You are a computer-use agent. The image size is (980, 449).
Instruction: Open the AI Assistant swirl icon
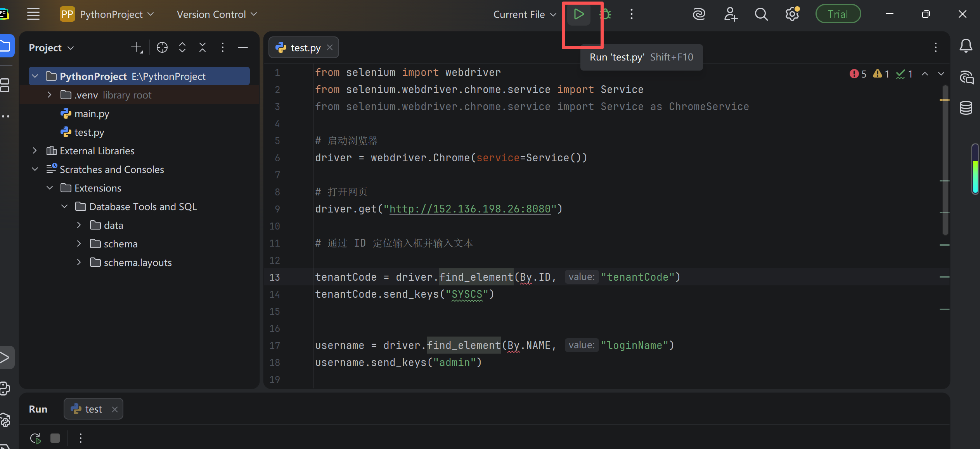[699, 14]
